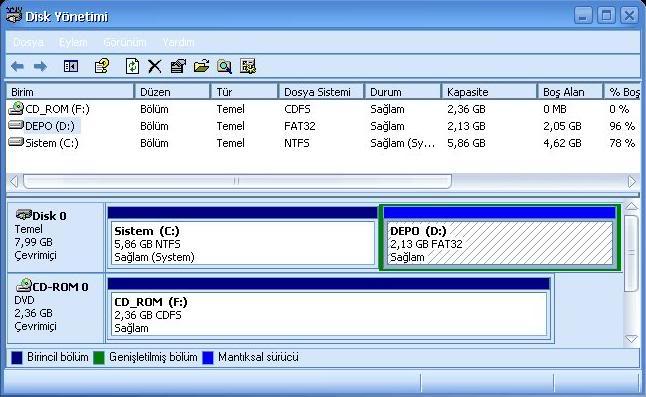The width and height of the screenshot is (646, 397).
Task: Select the Sistem (C:) partition block
Action: (243, 237)
